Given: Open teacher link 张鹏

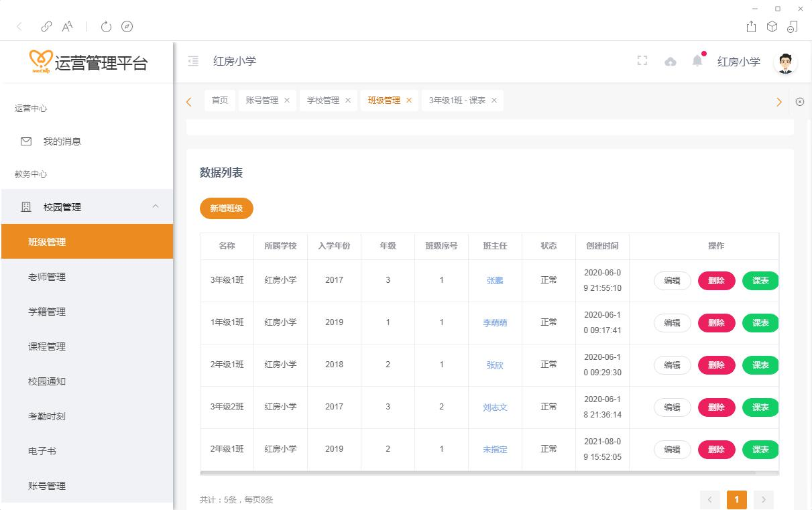Looking at the screenshot, I should point(494,280).
